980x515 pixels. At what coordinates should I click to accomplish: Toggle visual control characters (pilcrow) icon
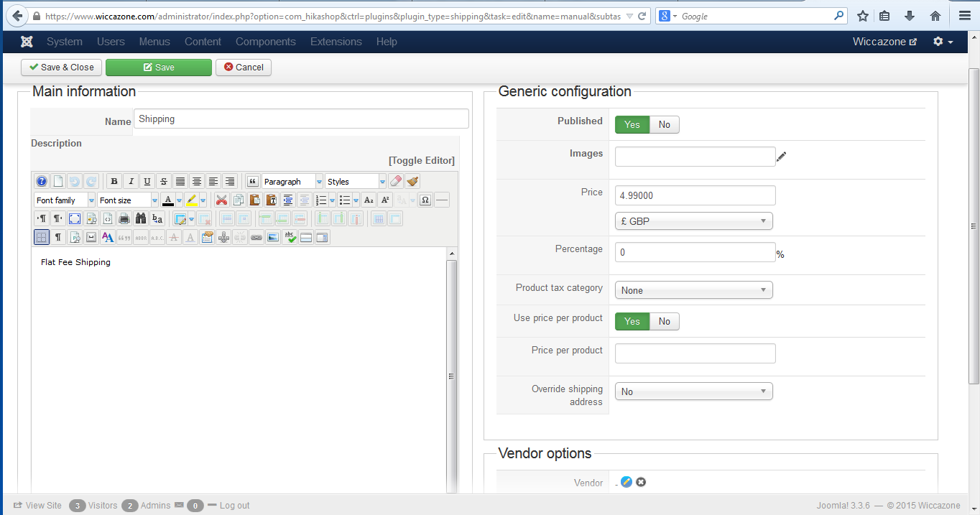click(57, 237)
